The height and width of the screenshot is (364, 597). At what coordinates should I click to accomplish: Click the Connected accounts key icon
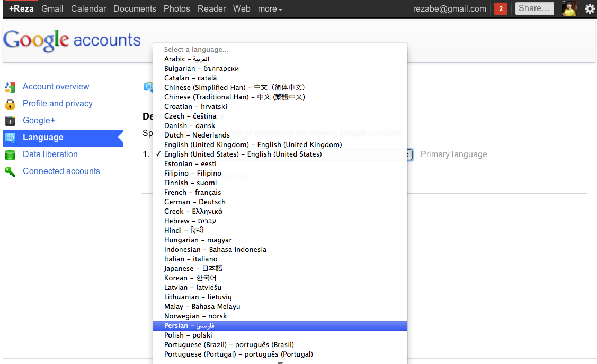10,171
